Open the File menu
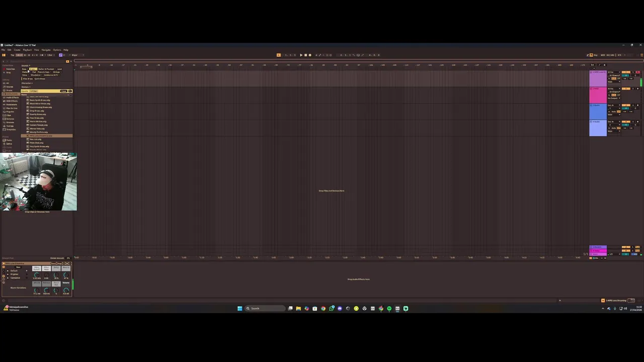This screenshot has width=644, height=362. [3, 50]
